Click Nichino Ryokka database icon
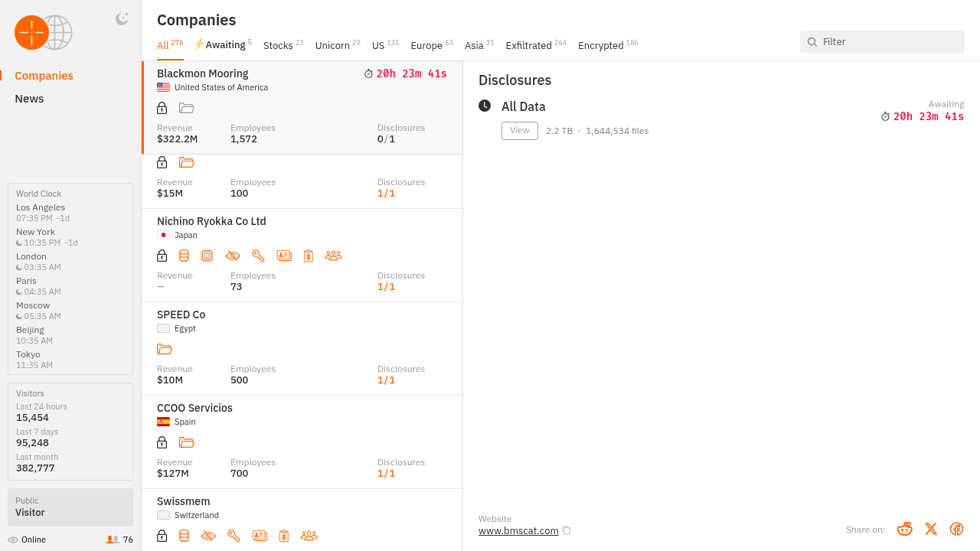980x551 pixels. (184, 256)
